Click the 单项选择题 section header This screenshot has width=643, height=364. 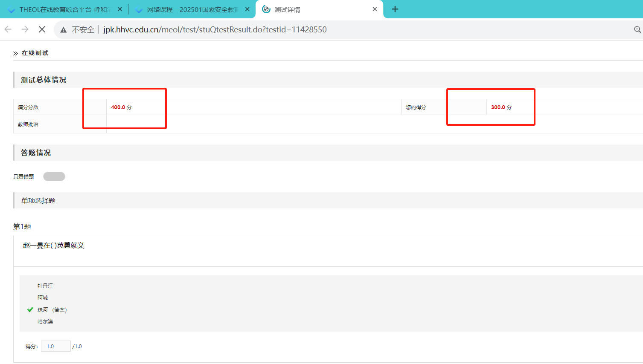38,201
